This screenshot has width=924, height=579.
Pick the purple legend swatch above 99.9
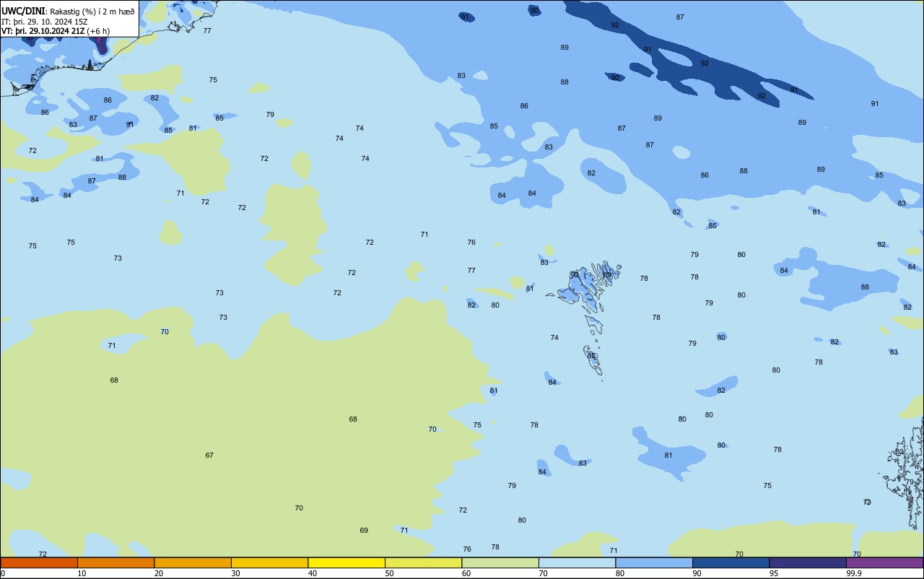[x=885, y=562]
